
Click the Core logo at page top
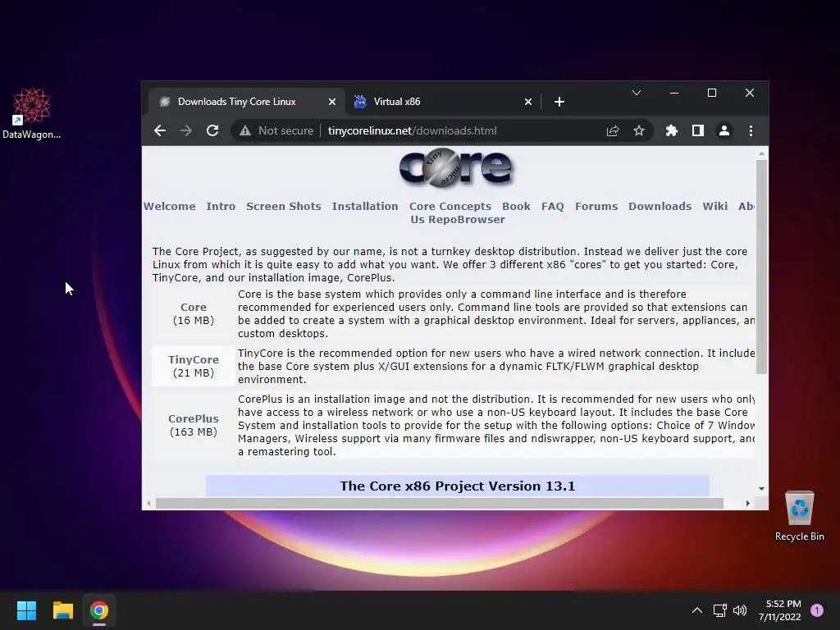point(456,168)
